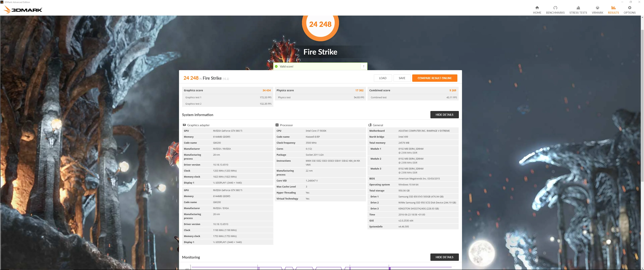Click the driver version 10.18.13.6510 of first GPU
Screen dimensions: 644x270
221,165
